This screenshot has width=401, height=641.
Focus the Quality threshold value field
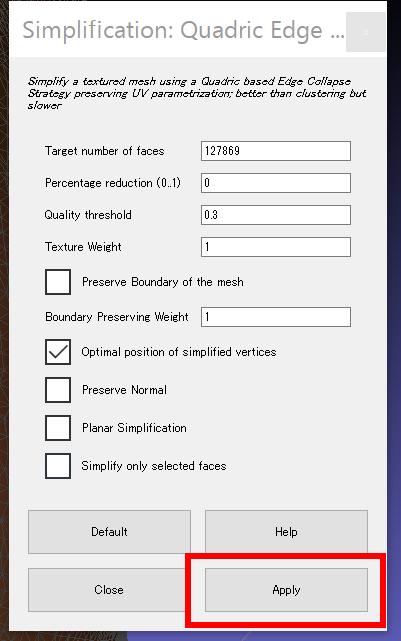coord(276,215)
